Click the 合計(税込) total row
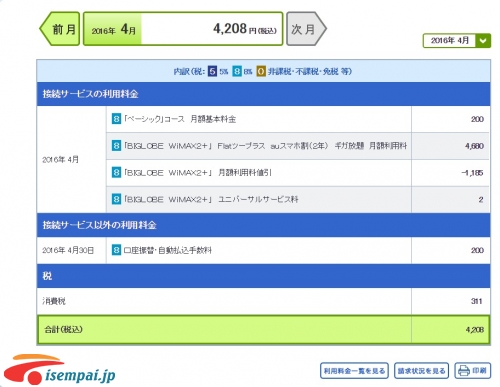 (x=263, y=329)
